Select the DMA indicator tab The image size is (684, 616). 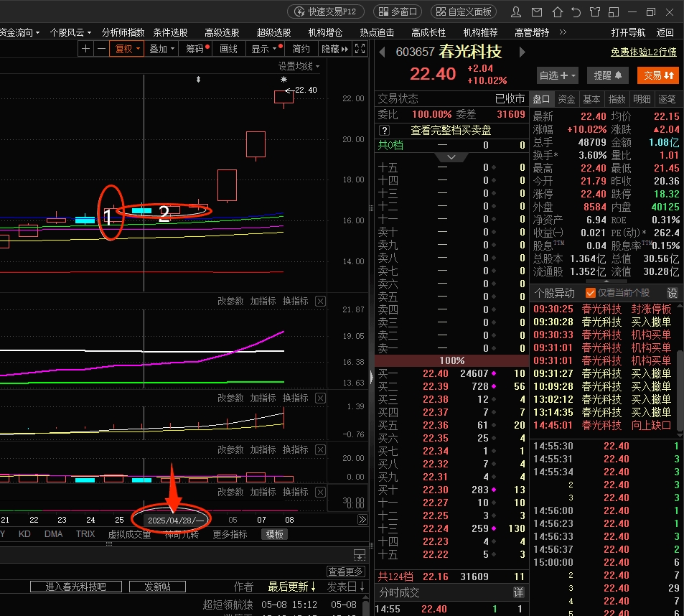(53, 534)
